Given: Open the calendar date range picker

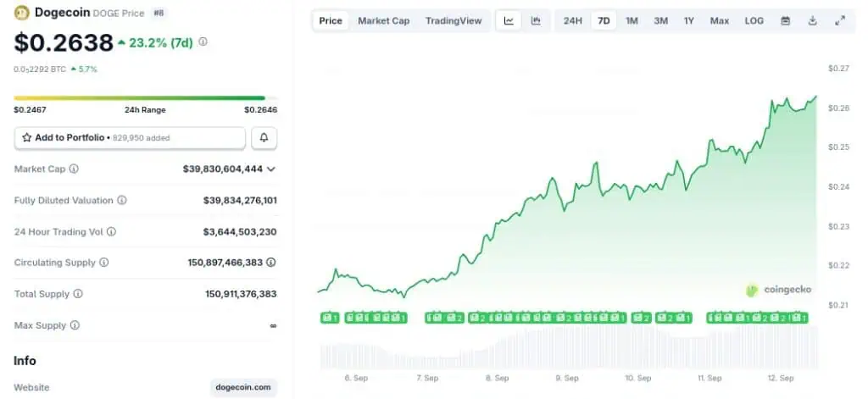Looking at the screenshot, I should tap(785, 21).
